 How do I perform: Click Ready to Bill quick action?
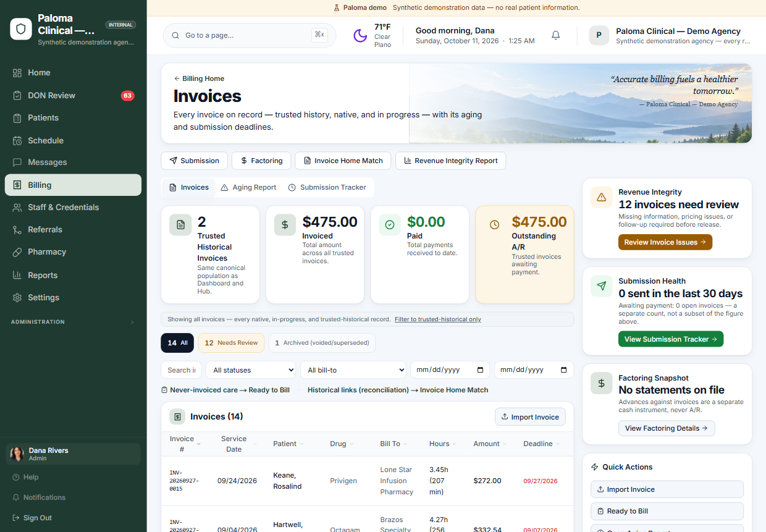click(667, 511)
